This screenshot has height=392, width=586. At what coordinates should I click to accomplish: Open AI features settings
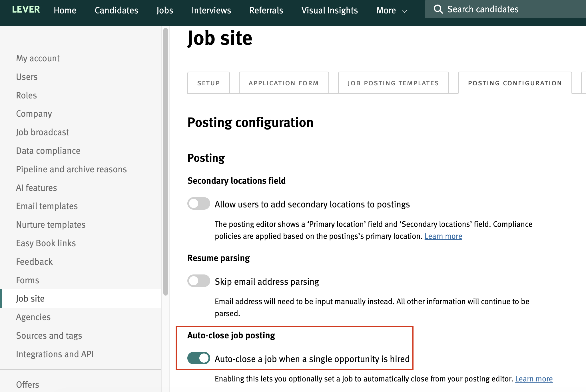click(x=37, y=188)
